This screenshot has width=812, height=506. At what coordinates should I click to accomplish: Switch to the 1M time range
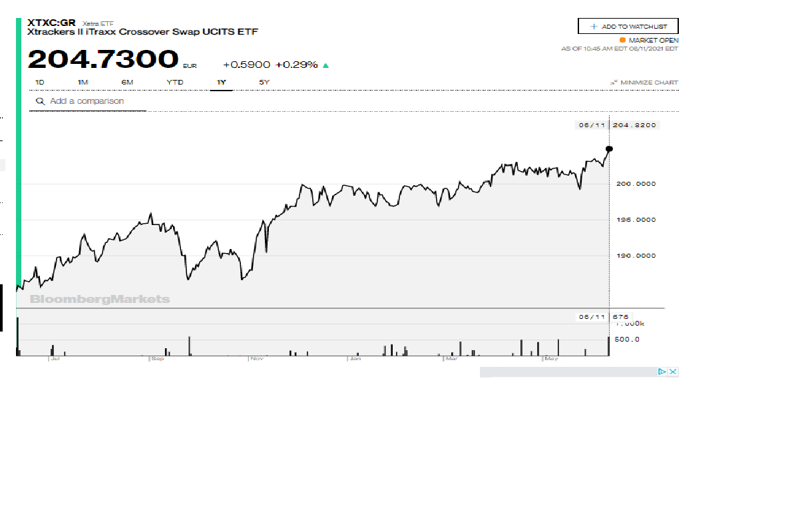pyautogui.click(x=83, y=83)
